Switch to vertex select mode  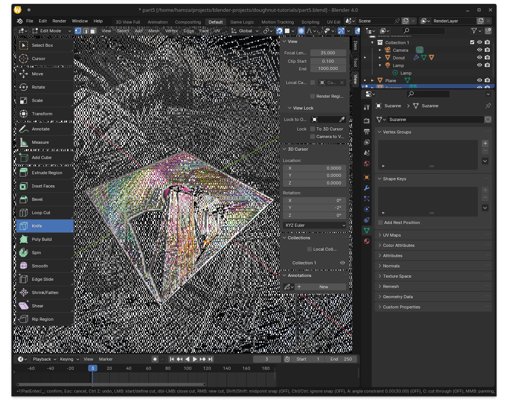point(78,31)
